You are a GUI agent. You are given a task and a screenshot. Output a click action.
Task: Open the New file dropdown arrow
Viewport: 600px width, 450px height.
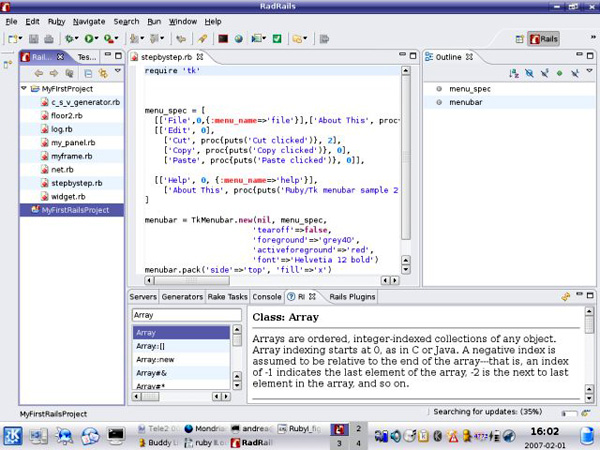point(20,38)
